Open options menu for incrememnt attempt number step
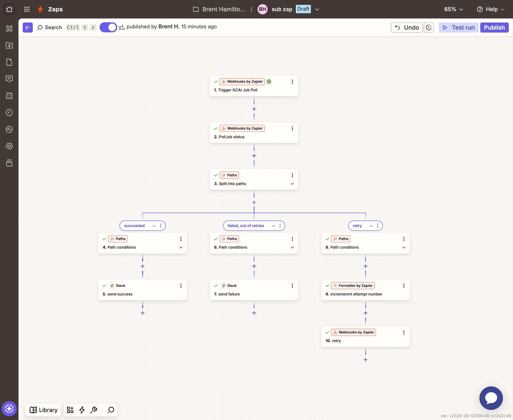This screenshot has height=420, width=513. [x=404, y=286]
